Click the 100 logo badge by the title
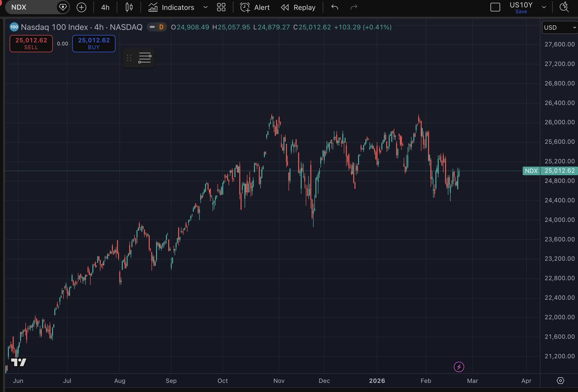Image resolution: width=578 pixels, height=392 pixels. pos(14,27)
